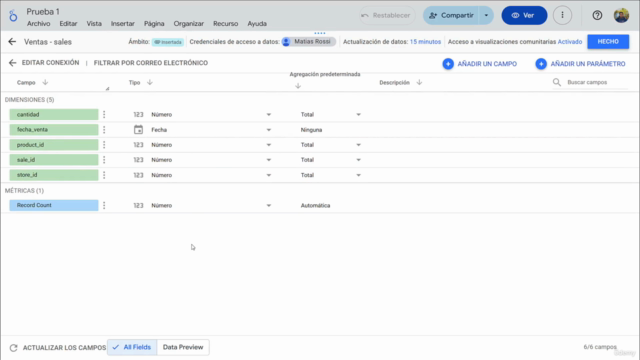
Task: Click the Matías Rossi credentials chip
Action: coord(309,42)
